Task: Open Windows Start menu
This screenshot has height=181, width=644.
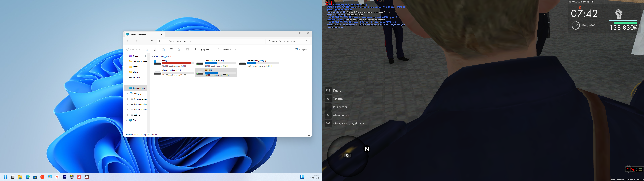Action: point(5,177)
